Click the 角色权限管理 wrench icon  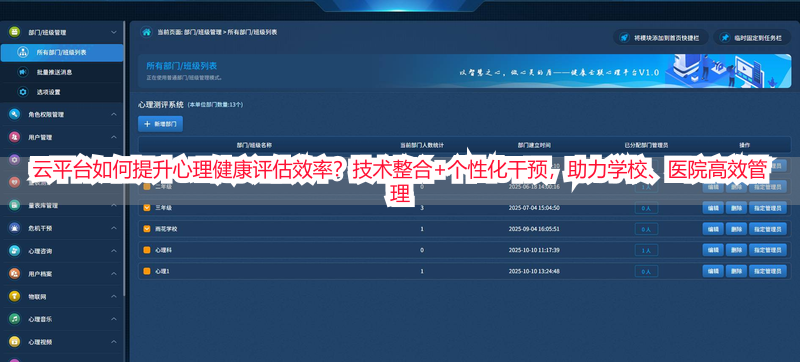[14, 115]
